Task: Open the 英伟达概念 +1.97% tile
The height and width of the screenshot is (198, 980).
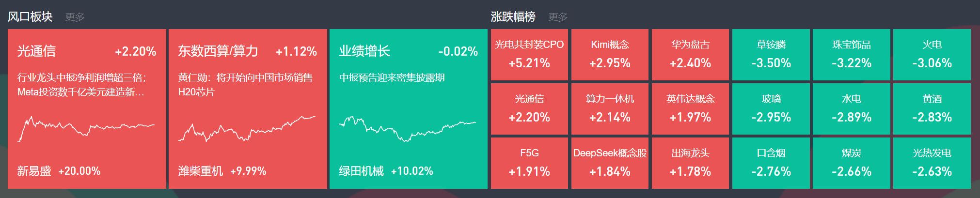Action: (690, 109)
